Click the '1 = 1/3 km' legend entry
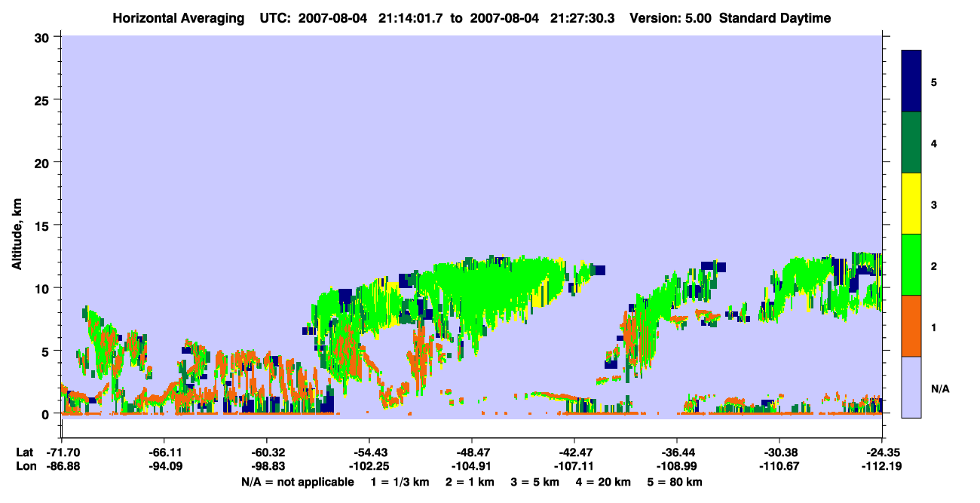 (402, 482)
